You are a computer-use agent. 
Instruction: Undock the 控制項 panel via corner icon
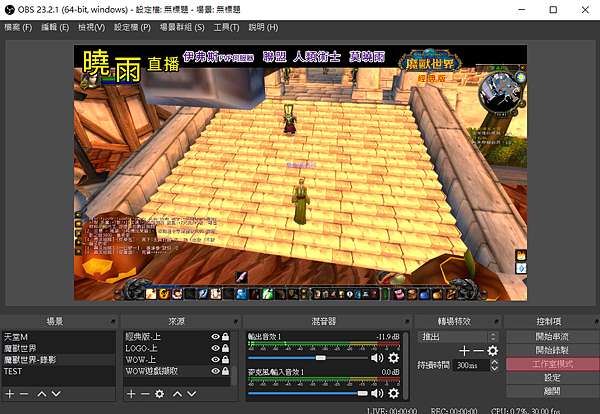pyautogui.click(x=596, y=321)
